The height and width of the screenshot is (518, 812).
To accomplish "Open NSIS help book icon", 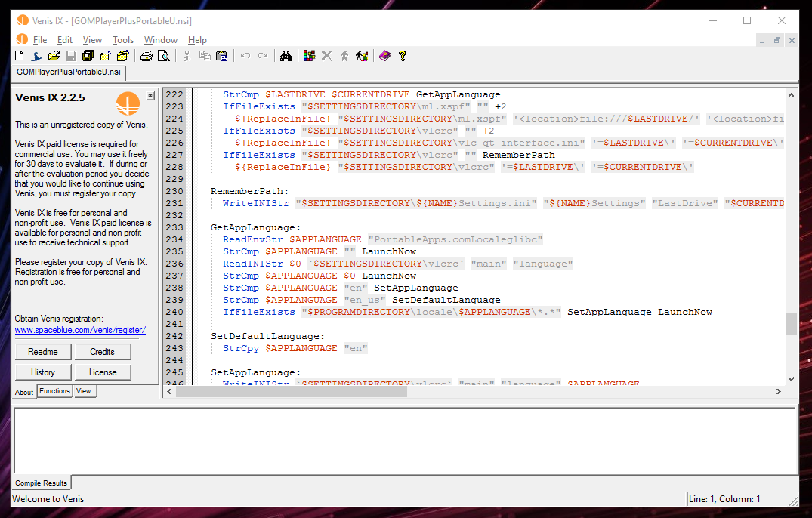I will pyautogui.click(x=384, y=56).
